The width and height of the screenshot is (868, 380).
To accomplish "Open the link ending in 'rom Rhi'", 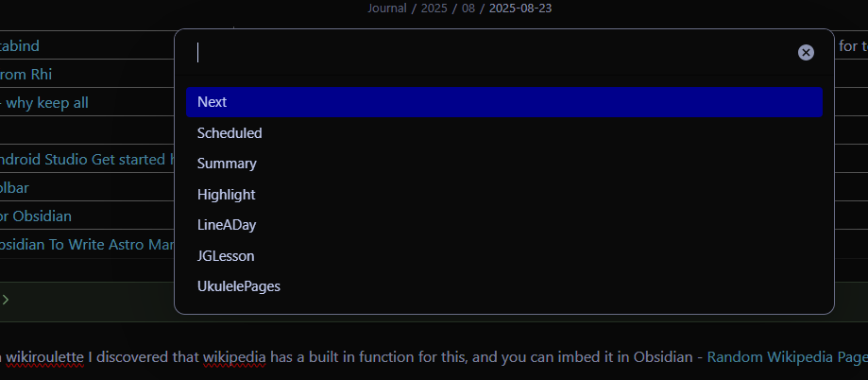I will pos(26,75).
